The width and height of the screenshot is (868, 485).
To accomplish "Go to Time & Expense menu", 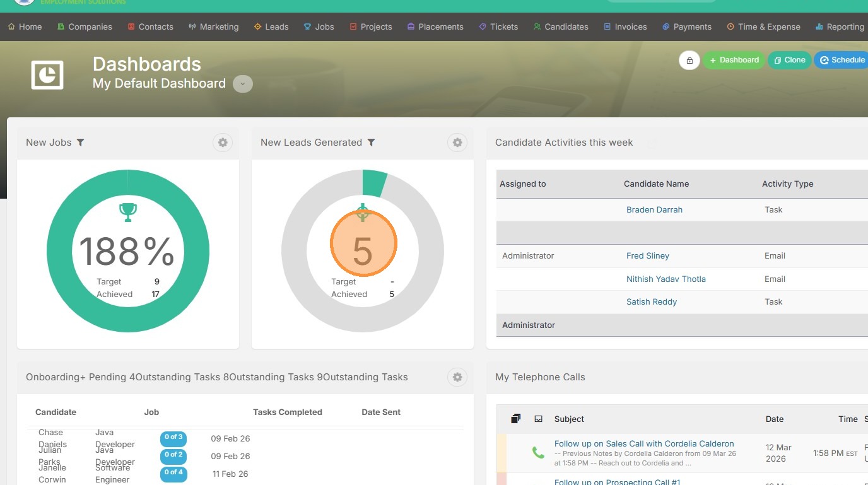I will point(763,26).
